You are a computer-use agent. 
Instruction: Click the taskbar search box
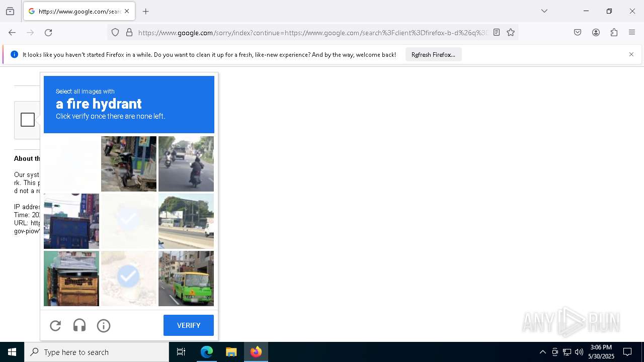(97, 352)
